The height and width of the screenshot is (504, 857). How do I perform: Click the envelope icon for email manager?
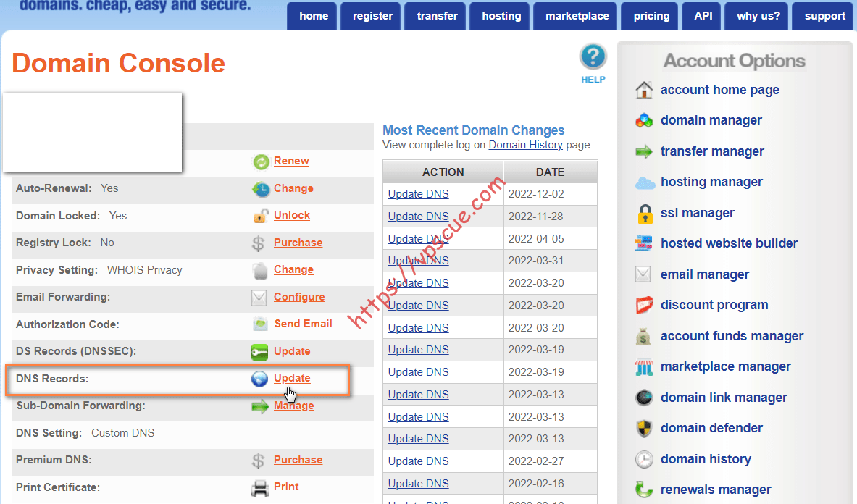[643, 274]
